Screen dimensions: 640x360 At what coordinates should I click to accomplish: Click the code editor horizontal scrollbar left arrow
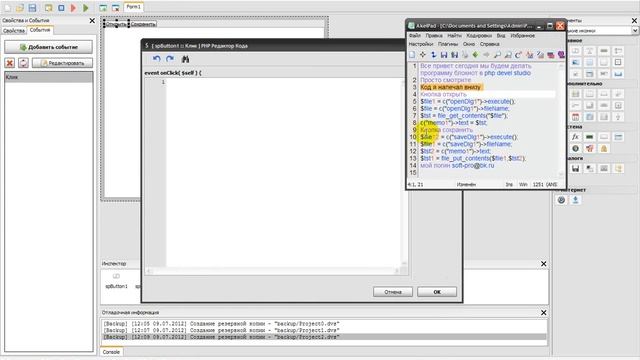click(149, 271)
